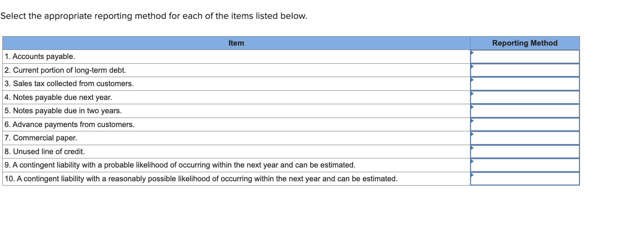Click the arrow indicator beside row 3 answer cell

point(472,79)
